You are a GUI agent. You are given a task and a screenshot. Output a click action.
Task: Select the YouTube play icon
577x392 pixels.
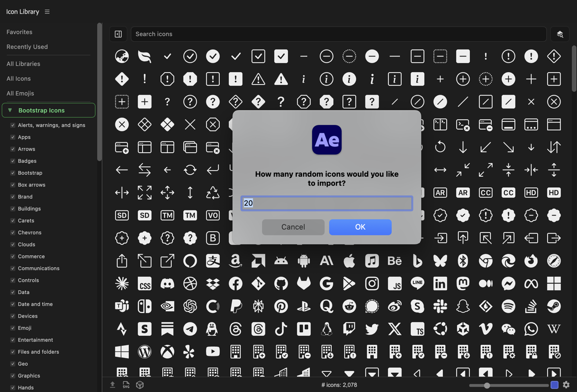(213, 352)
